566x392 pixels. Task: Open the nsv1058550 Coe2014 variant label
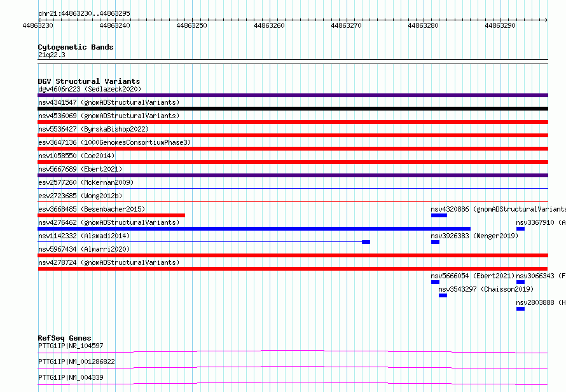click(76, 156)
